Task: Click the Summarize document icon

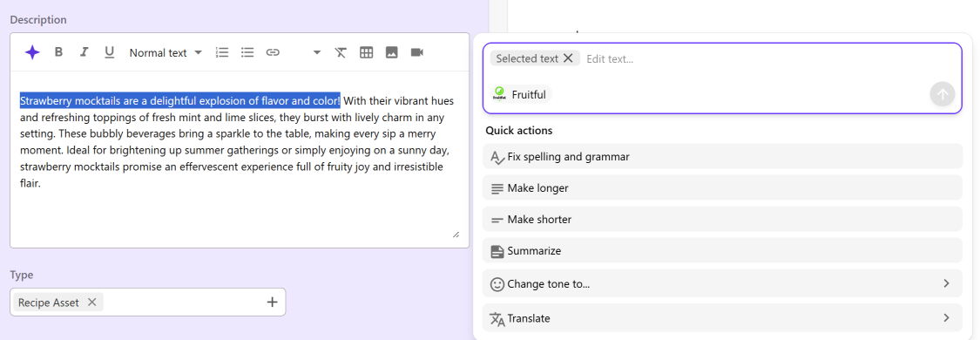Action: (497, 251)
